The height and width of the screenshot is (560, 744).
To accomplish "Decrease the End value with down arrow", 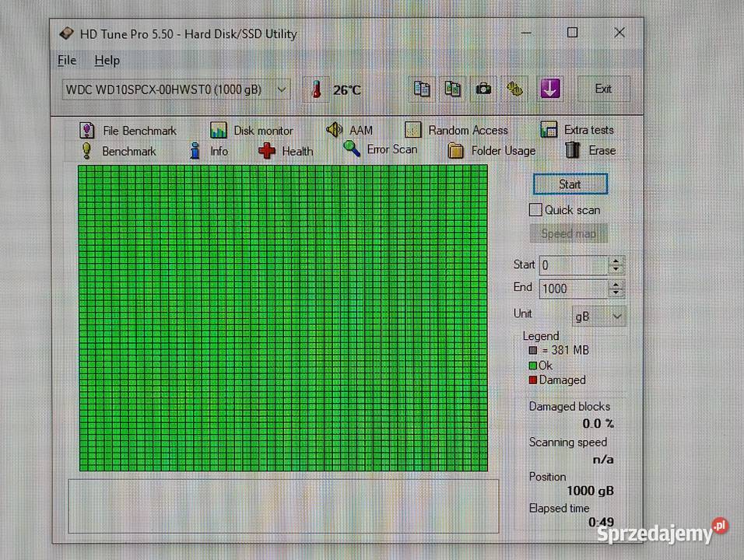I will click(616, 293).
